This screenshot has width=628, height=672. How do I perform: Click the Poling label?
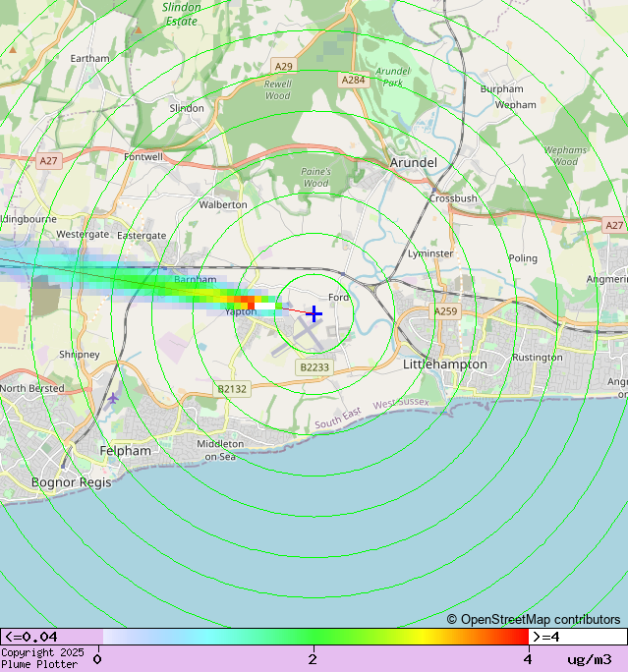523,258
